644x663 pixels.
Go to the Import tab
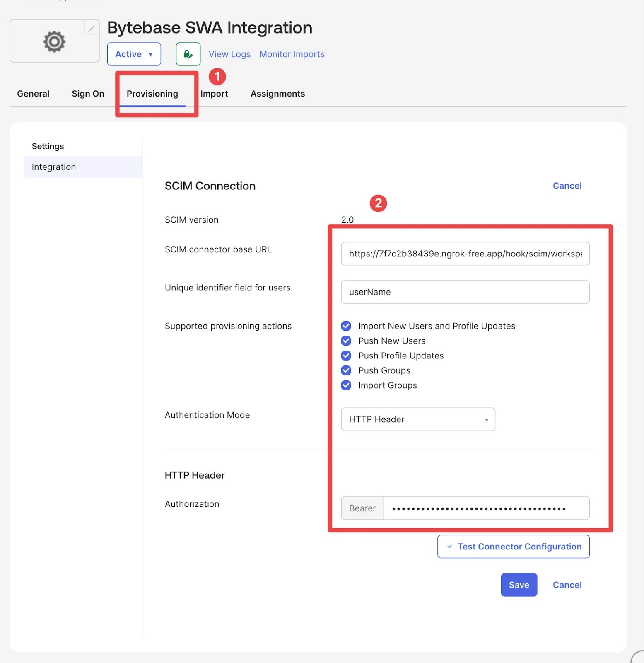[214, 94]
